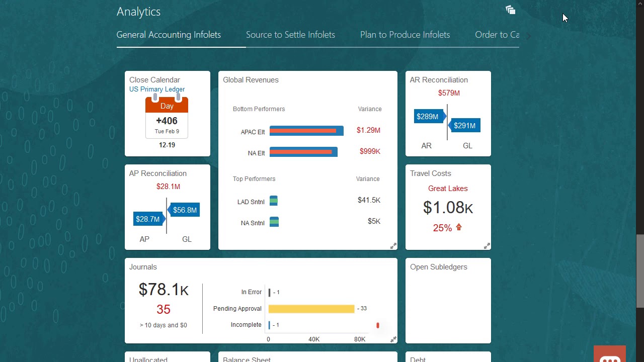The width and height of the screenshot is (644, 362).
Task: Open the 35 journals count
Action: [164, 309]
